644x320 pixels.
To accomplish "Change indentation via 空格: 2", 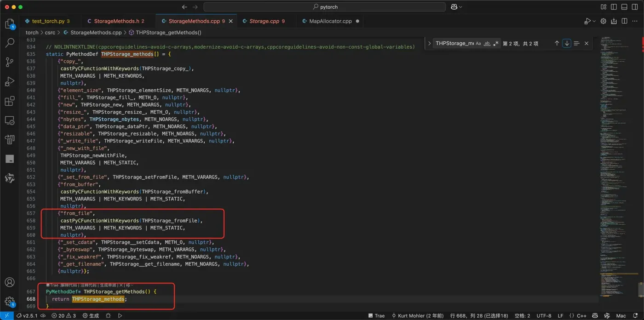I will coord(522,315).
